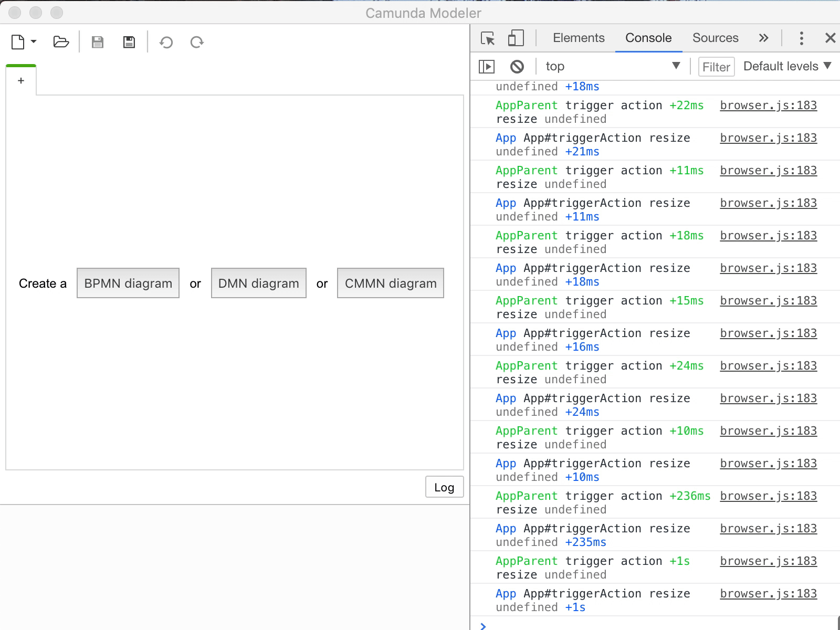This screenshot has height=630, width=840.
Task: Show the console sidebar
Action: 487,67
